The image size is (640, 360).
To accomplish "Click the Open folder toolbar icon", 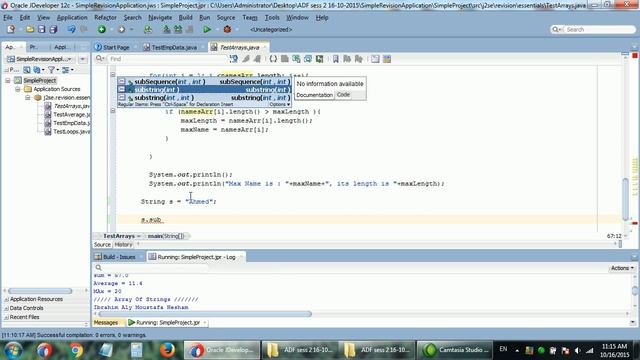I will [x=30, y=29].
